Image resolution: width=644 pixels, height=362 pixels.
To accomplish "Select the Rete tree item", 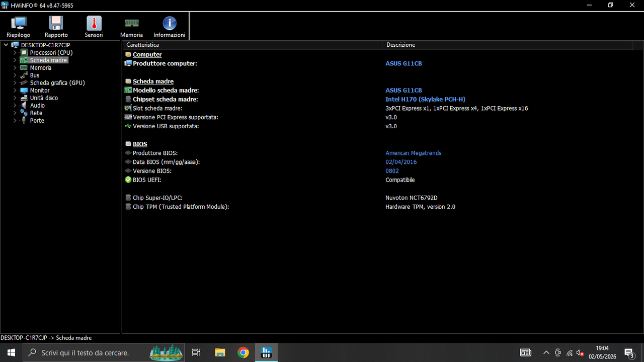I will (x=36, y=113).
